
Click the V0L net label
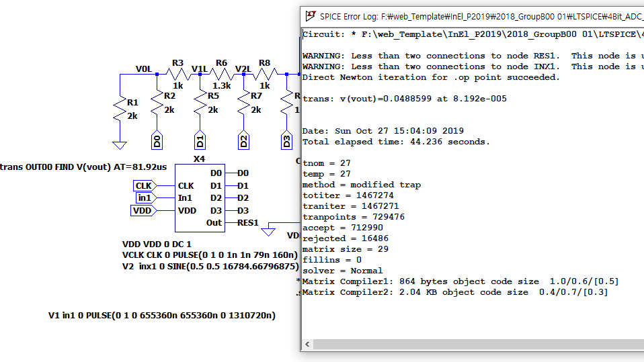[144, 69]
